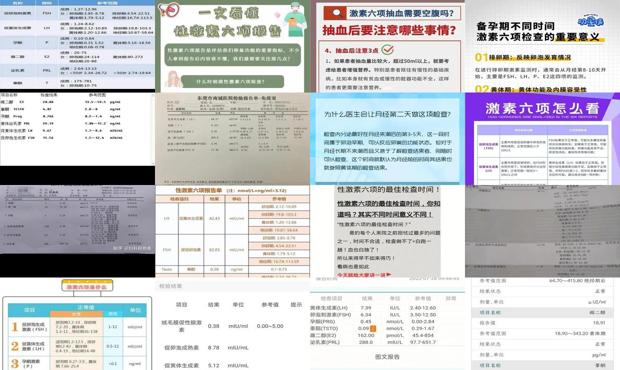The height and width of the screenshot is (370, 620).
Task: Open the blue FSH/LH reference range table image
Action: click(78, 44)
